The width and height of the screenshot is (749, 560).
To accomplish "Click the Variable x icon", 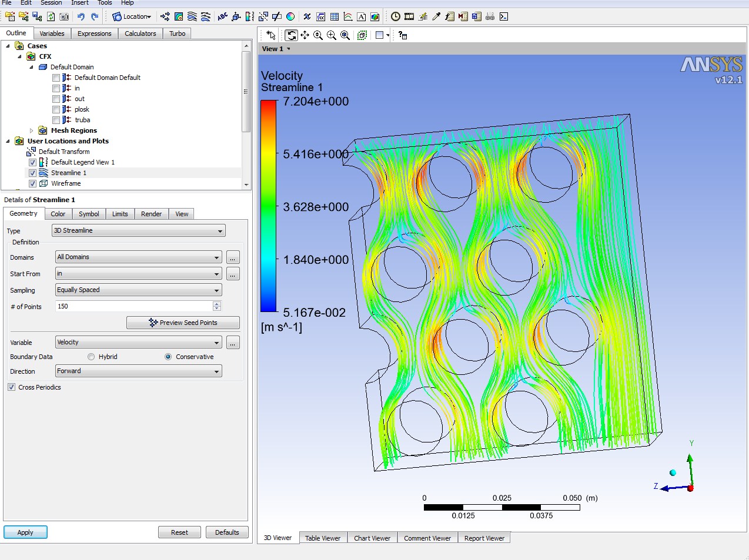I will pyautogui.click(x=307, y=16).
